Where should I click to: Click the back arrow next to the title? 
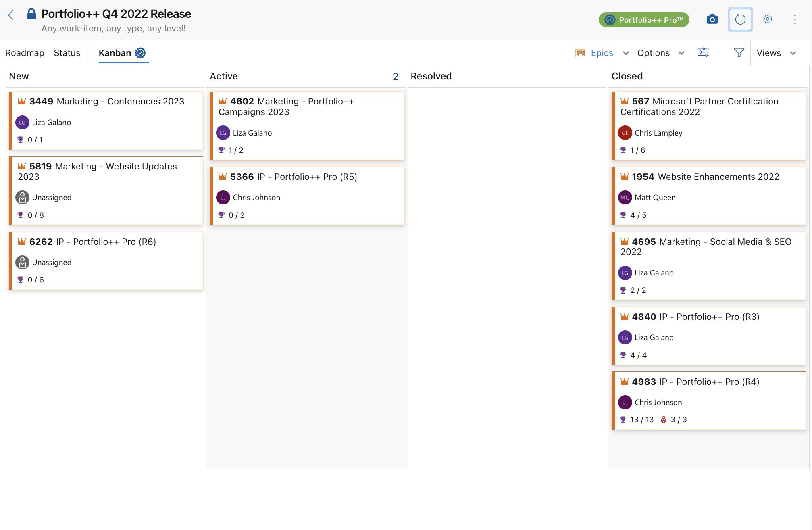(13, 15)
